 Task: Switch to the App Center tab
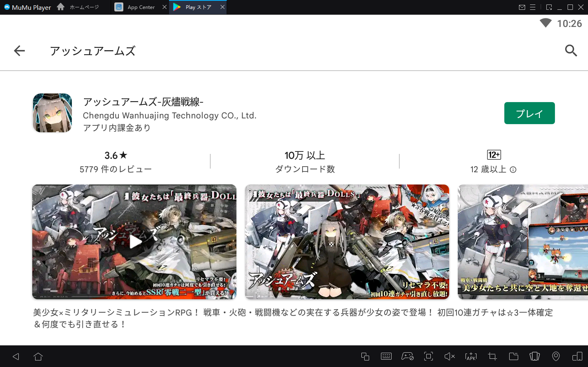pos(141,7)
